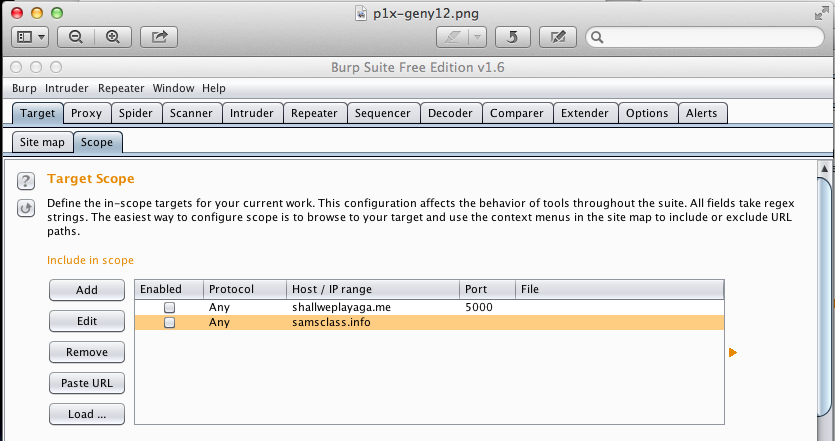Screen dimensions: 835x441
Task: Open the Site map sub-tab
Action: 41,142
